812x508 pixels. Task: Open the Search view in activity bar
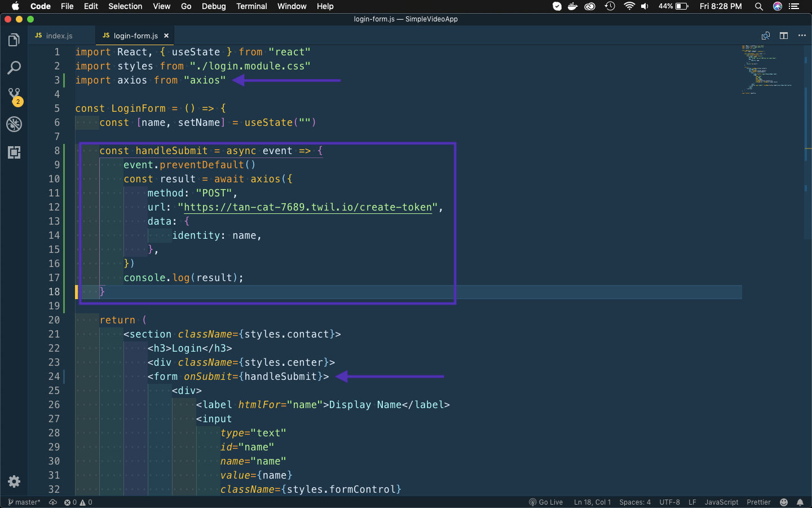(x=14, y=68)
